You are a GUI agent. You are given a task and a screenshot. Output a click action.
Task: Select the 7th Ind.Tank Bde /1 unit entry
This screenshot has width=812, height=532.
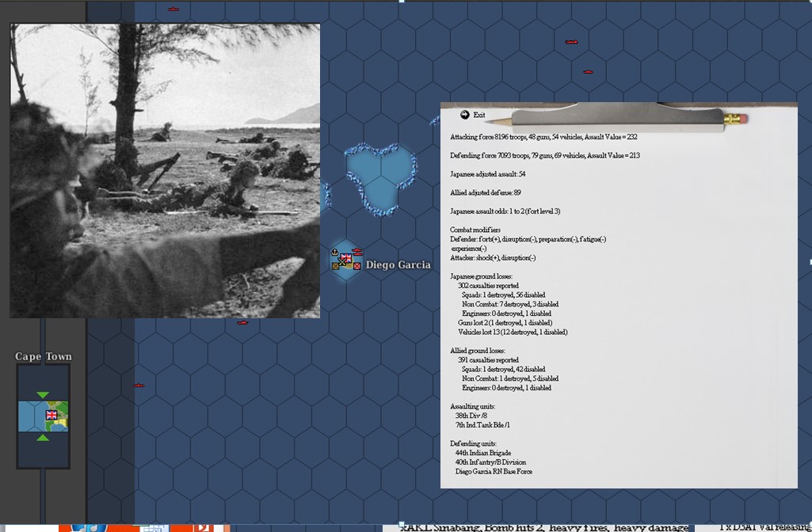coord(482,424)
